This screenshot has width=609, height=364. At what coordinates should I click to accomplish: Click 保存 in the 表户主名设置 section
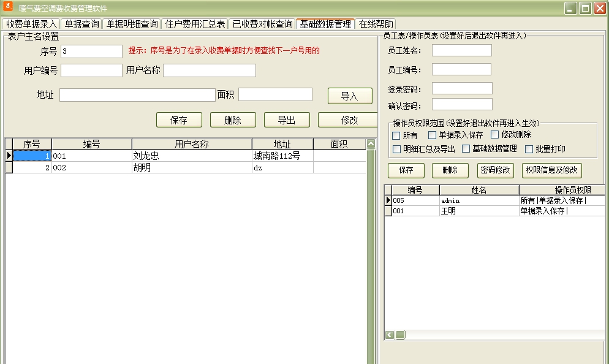click(x=179, y=119)
